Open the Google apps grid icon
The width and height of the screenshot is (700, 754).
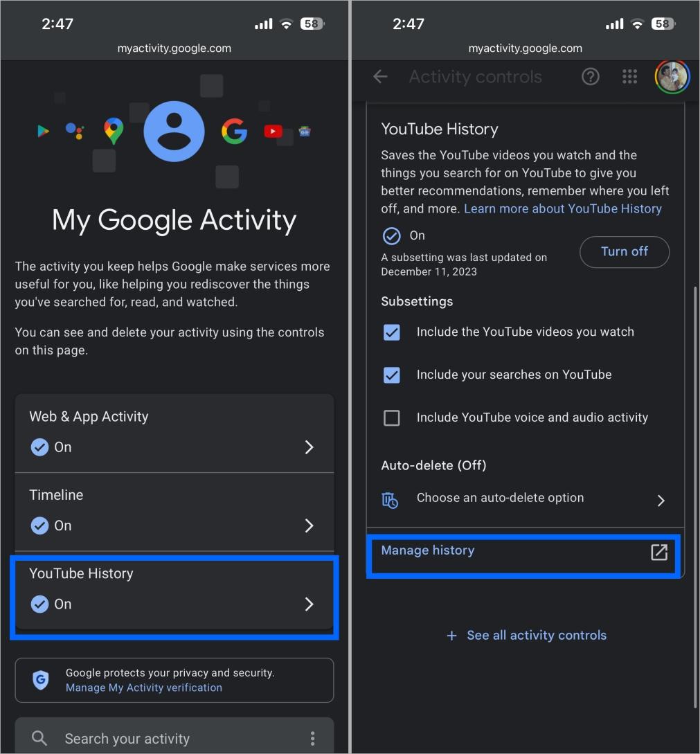629,76
